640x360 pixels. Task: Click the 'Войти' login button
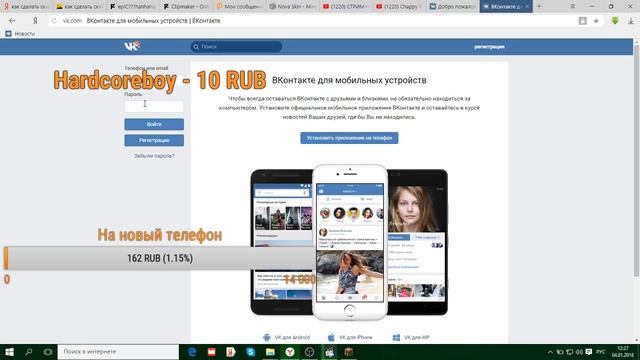point(154,124)
